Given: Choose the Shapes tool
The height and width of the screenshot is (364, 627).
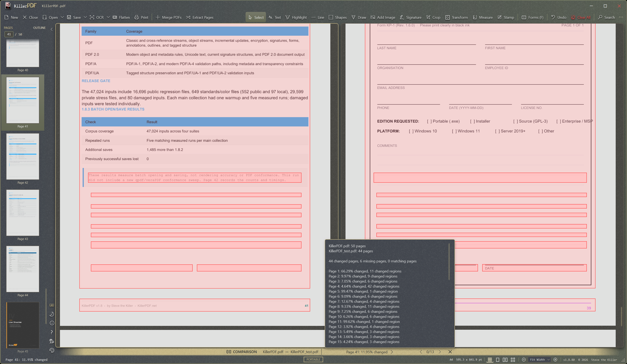Looking at the screenshot, I should click(338, 17).
